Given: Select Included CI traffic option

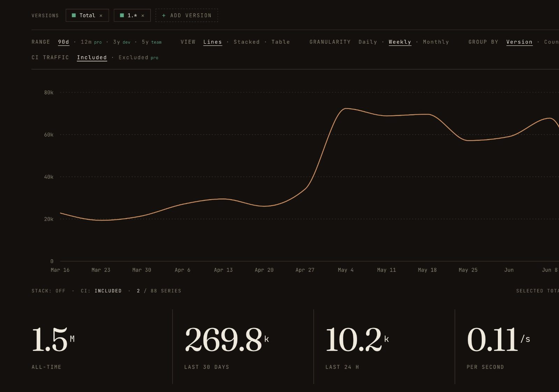Looking at the screenshot, I should 92,58.
